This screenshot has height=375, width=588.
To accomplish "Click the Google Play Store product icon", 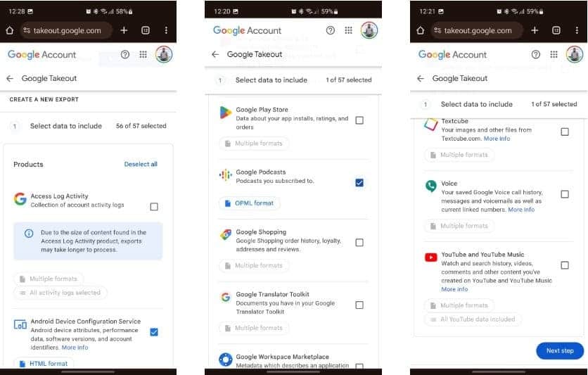I will [x=225, y=112].
